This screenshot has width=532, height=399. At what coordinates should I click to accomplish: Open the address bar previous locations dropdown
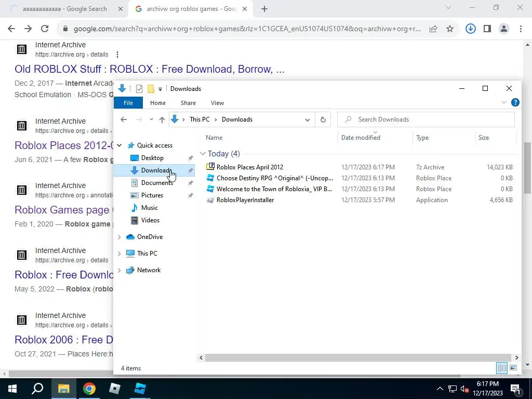[308, 120]
